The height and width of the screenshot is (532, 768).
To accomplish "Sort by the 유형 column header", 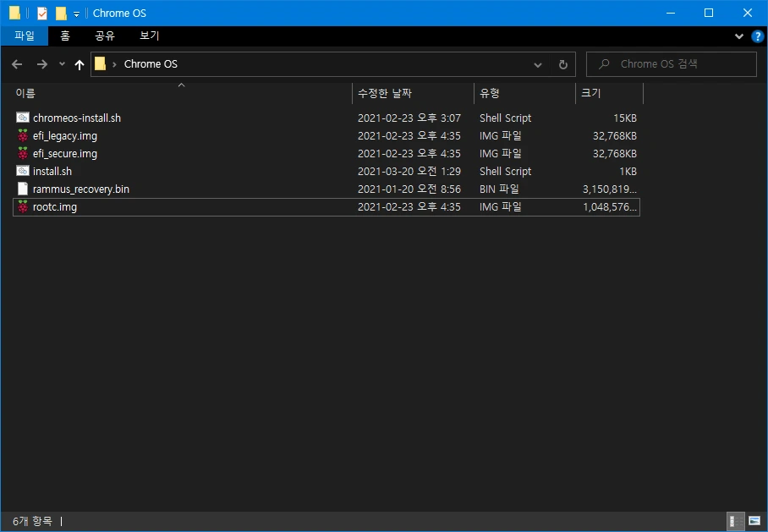I will click(x=524, y=93).
